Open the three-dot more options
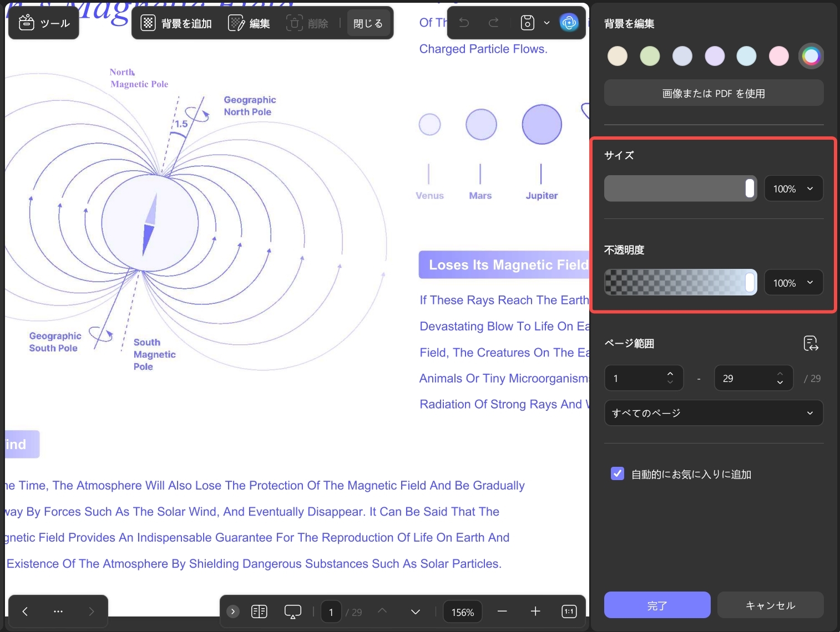The width and height of the screenshot is (840, 632). pos(58,611)
